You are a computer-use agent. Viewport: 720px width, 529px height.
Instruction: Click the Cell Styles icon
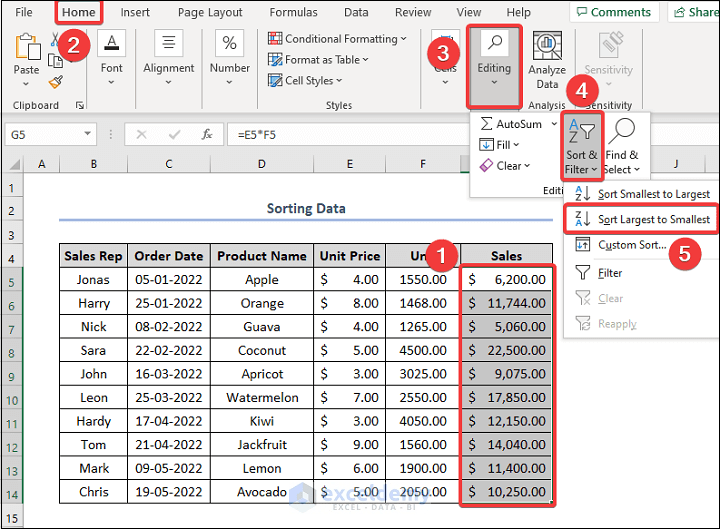(x=275, y=80)
